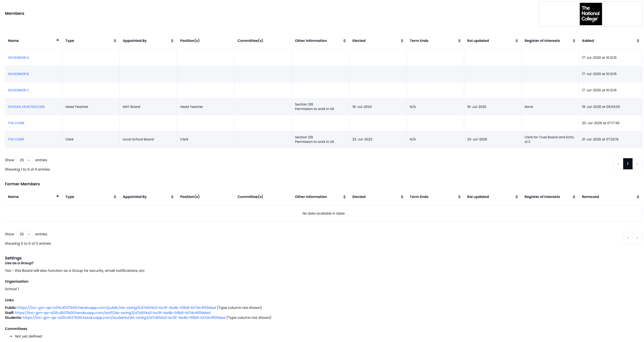Open the Public board link
This screenshot has height=342, width=644.
pos(117,308)
